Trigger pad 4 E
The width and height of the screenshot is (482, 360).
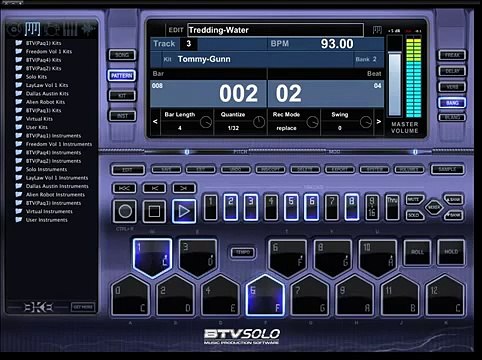coord(220,296)
